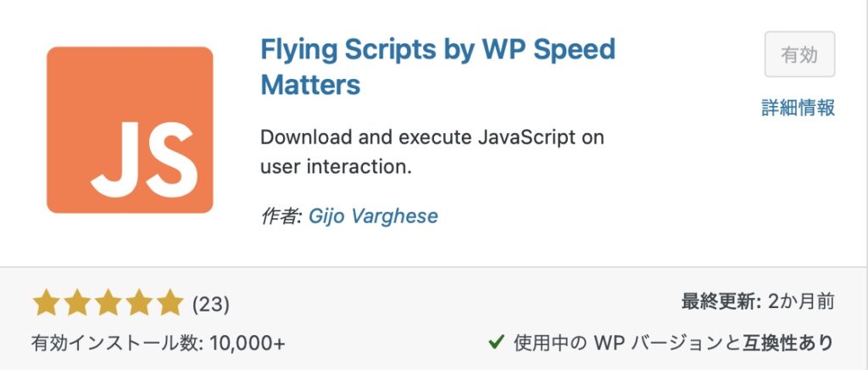868x370 pixels.
Task: Click the 互換性あり compatibility text
Action: tap(787, 343)
